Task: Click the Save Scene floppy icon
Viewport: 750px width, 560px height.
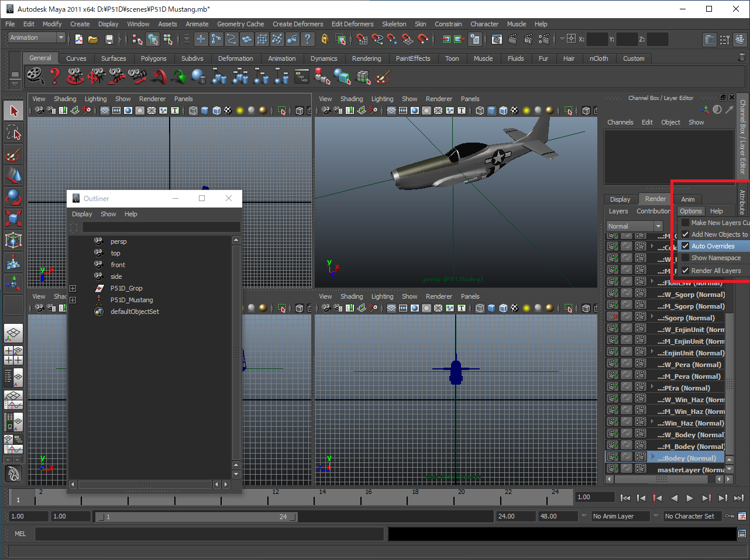Action: tap(109, 39)
